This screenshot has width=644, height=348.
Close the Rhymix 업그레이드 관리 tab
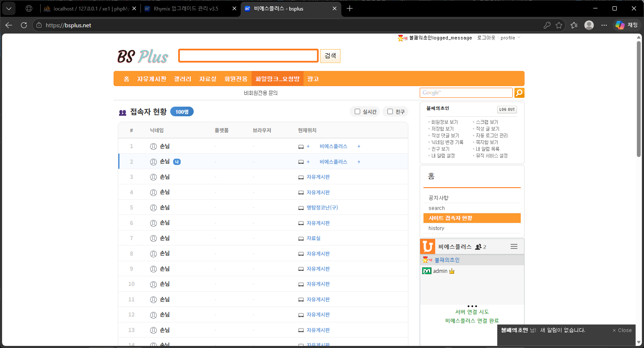tap(234, 8)
